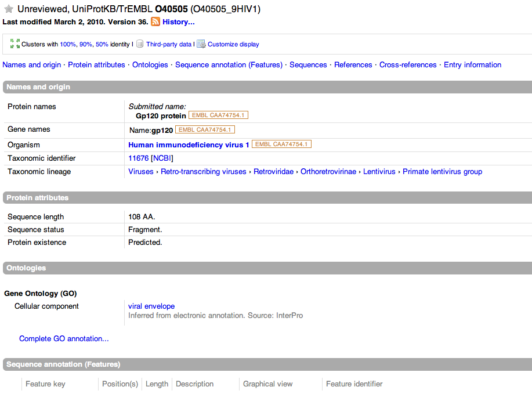
Task: Click the orange RSS feed icon
Action: tap(155, 22)
